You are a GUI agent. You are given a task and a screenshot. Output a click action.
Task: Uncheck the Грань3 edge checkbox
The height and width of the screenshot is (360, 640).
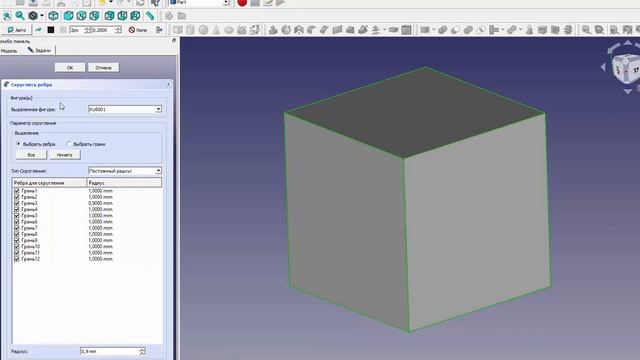(17, 203)
